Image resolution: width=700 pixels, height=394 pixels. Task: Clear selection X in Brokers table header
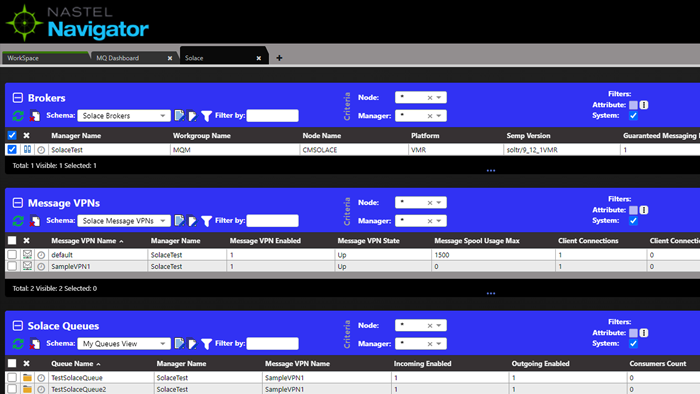click(x=26, y=136)
